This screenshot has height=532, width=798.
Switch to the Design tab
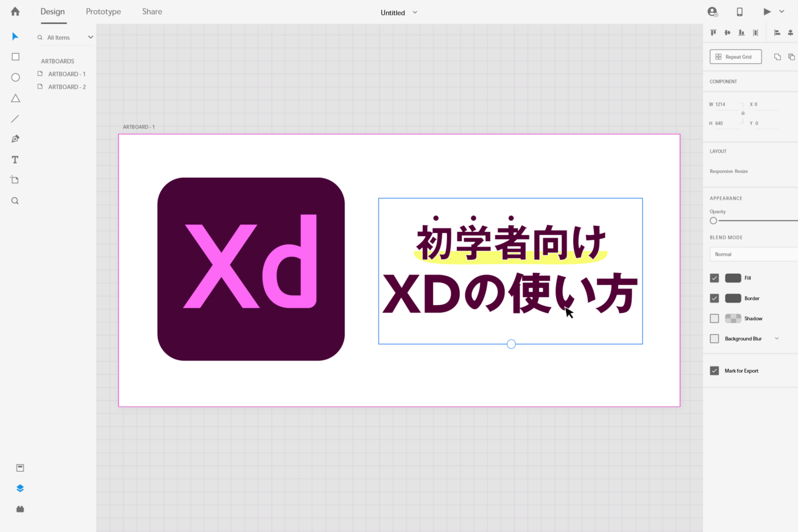click(53, 12)
